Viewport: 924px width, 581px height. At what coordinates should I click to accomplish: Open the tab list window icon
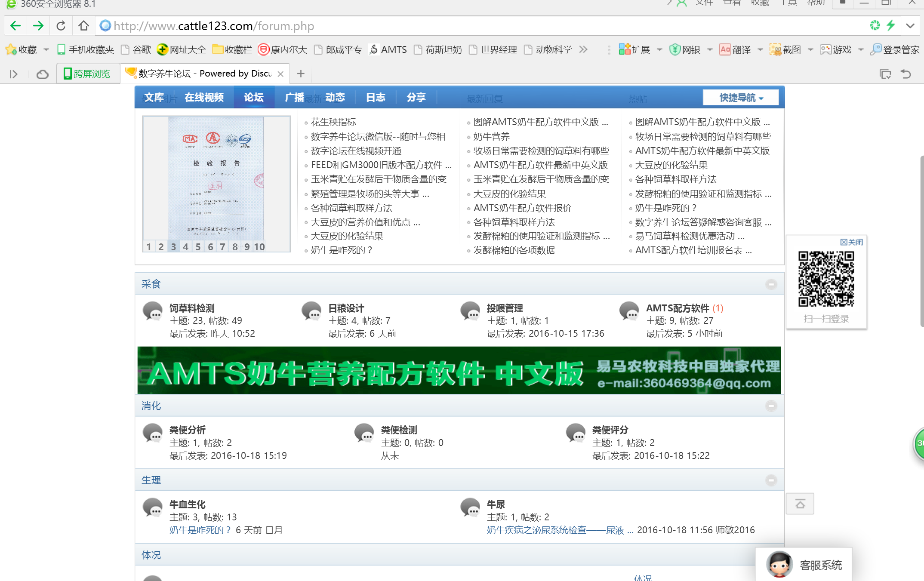(x=885, y=74)
